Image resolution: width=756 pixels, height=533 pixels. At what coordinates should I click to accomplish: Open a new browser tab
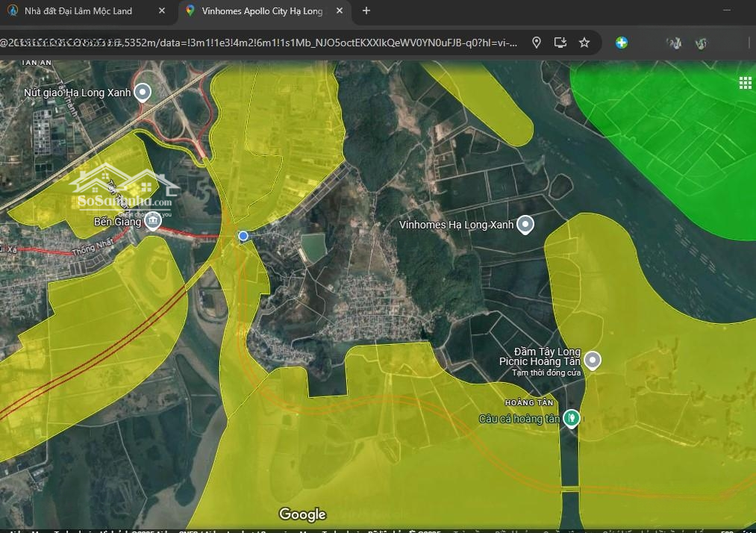tap(366, 10)
